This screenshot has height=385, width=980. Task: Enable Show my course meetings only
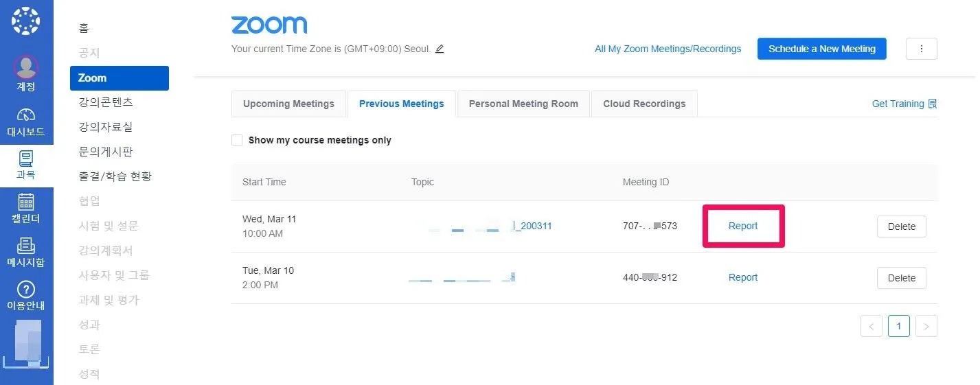(x=237, y=140)
